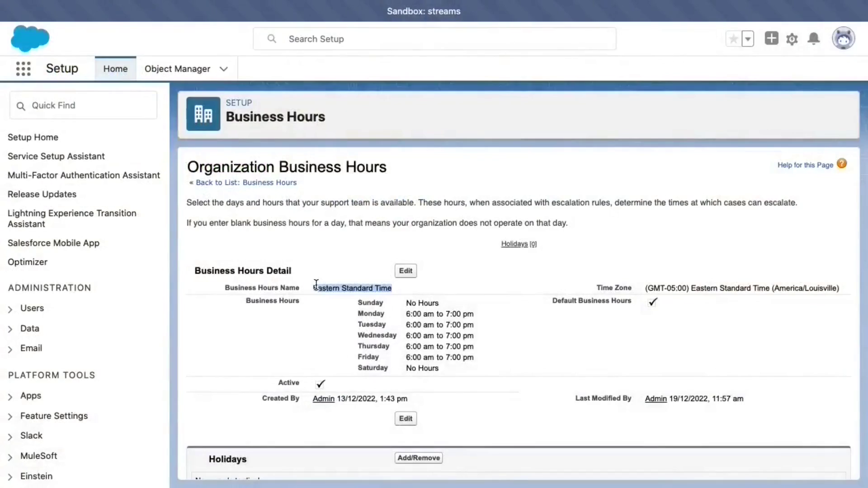This screenshot has width=868, height=488.
Task: Click Saturday's No Hours value
Action: 422,368
